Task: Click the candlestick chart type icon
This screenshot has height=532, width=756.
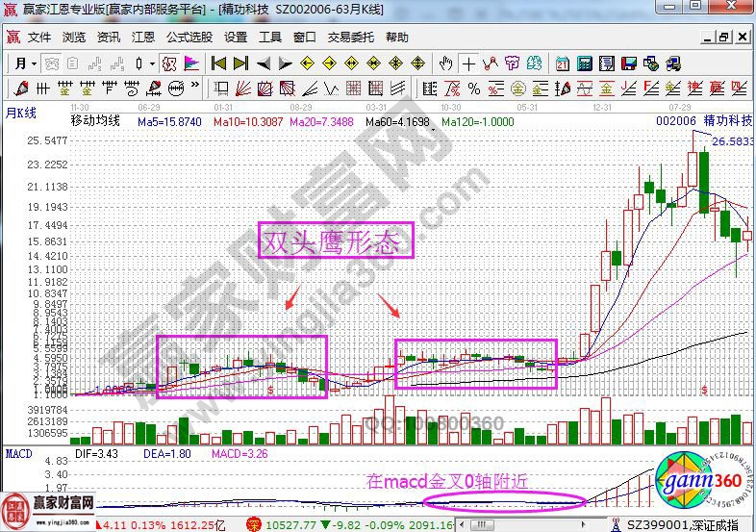Action: [x=139, y=63]
